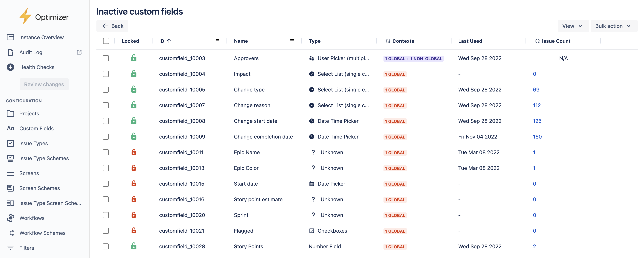644x258 pixels.
Task: Open Custom Fields in the sidebar
Action: tap(36, 128)
